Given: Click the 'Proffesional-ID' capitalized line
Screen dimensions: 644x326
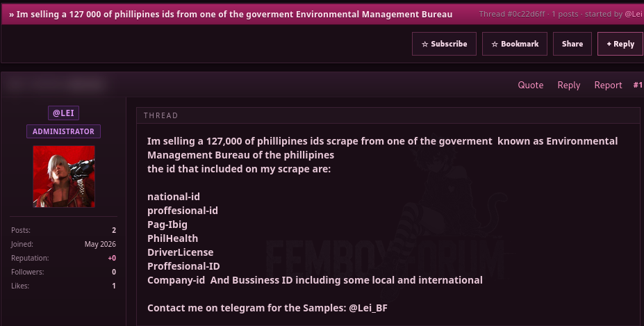Looking at the screenshot, I should tap(183, 266).
